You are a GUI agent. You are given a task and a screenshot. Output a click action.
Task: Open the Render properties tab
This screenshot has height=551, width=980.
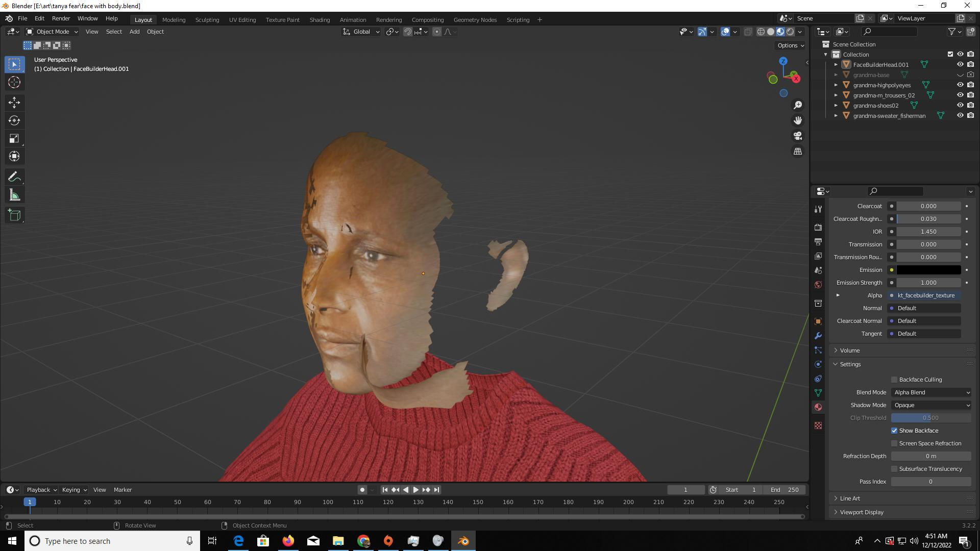[x=818, y=227]
